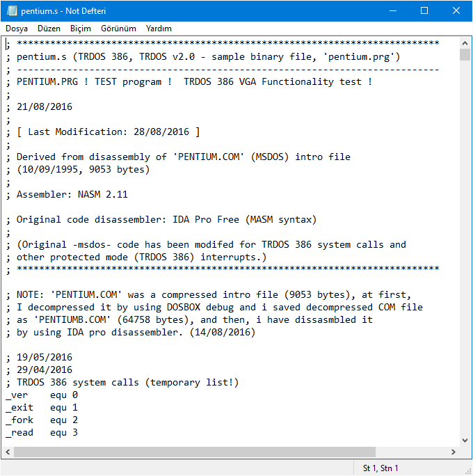Click the '_ver equ 0' line
This screenshot has width=473, height=476.
(42, 395)
